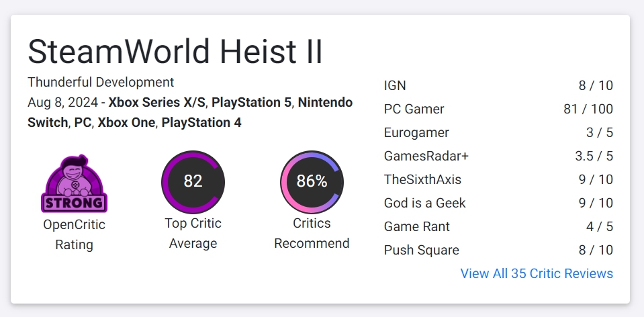The image size is (644, 317).
Task: Click the Strong OpenCritic rating badge icon
Action: pos(74,184)
